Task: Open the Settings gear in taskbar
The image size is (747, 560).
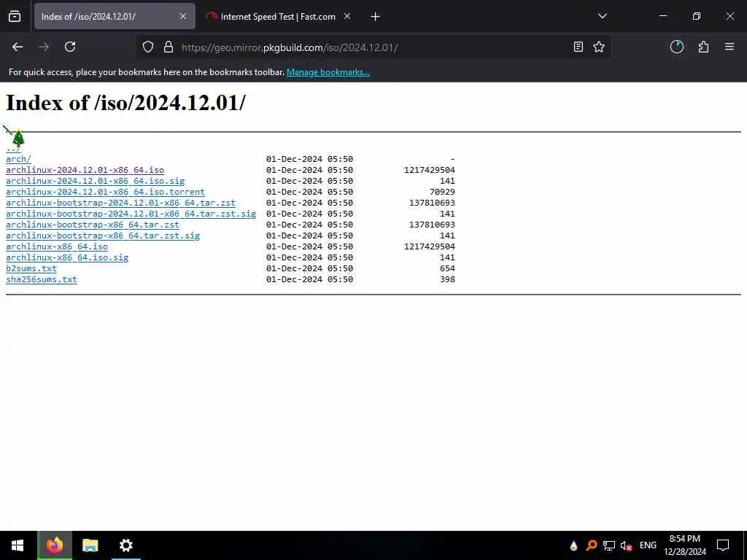Action: pyautogui.click(x=125, y=545)
